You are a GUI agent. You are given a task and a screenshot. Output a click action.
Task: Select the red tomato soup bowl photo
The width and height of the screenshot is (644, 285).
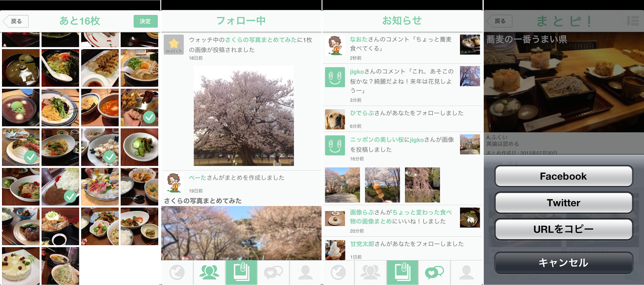coord(100,108)
